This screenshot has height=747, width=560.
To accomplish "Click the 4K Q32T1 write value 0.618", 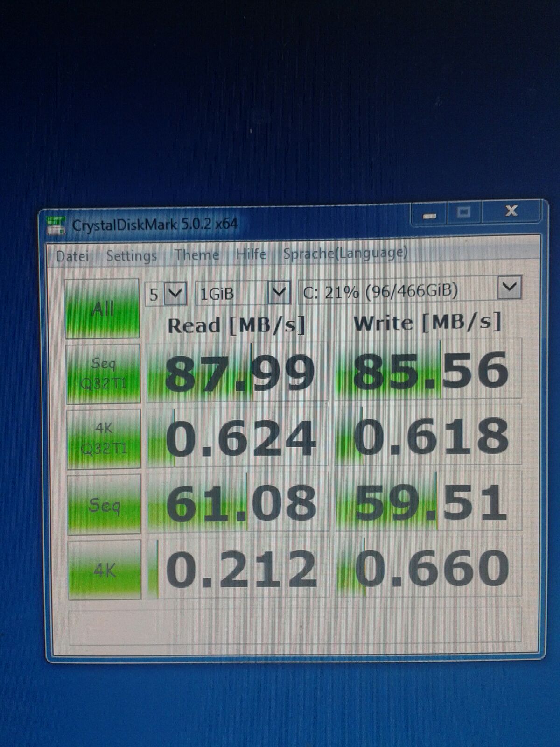I will [428, 436].
